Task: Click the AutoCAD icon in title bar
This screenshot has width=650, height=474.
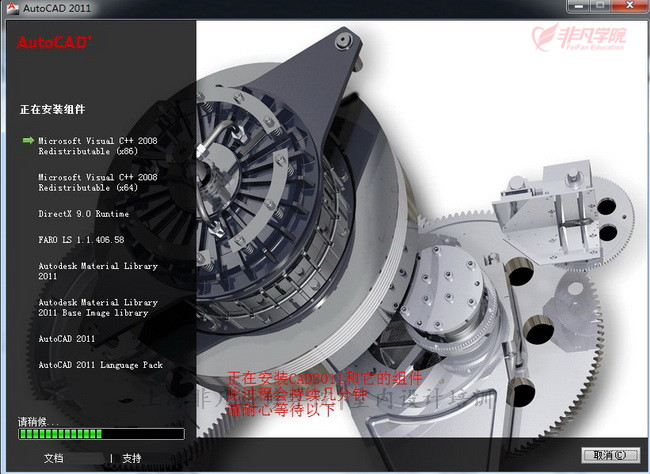Action: (12, 8)
